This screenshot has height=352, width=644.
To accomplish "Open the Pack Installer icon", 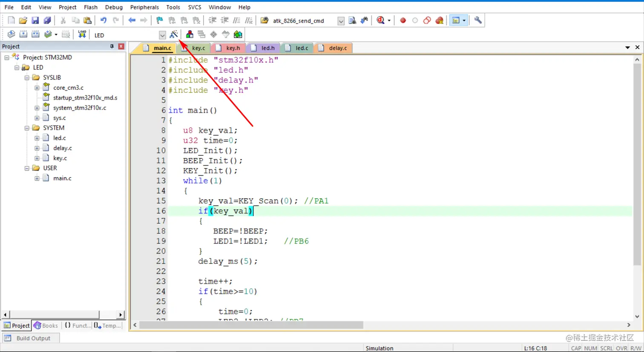I will [238, 34].
